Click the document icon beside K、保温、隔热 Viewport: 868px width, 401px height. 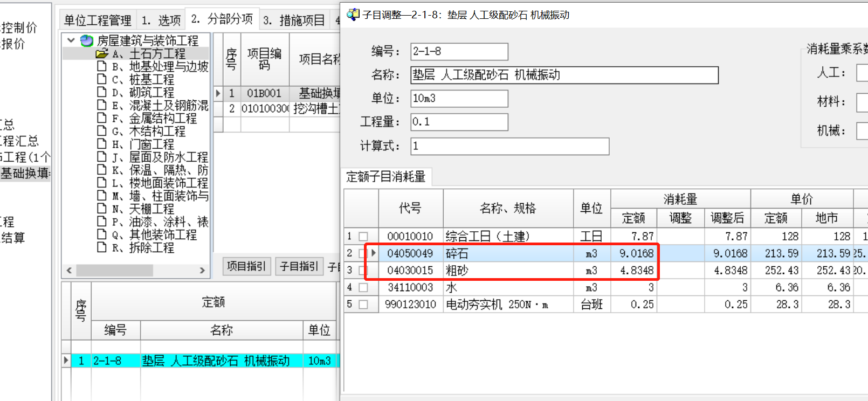(101, 169)
